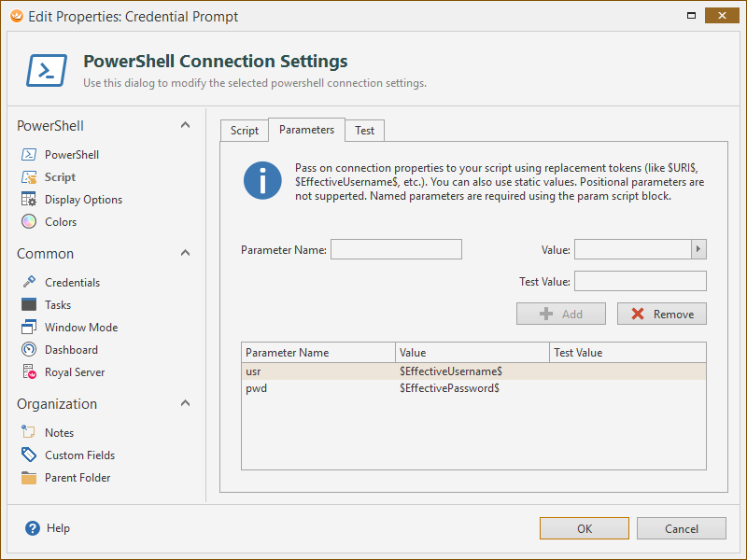Viewport: 747px width, 560px height.
Task: Switch to the Test tab
Action: [365, 131]
